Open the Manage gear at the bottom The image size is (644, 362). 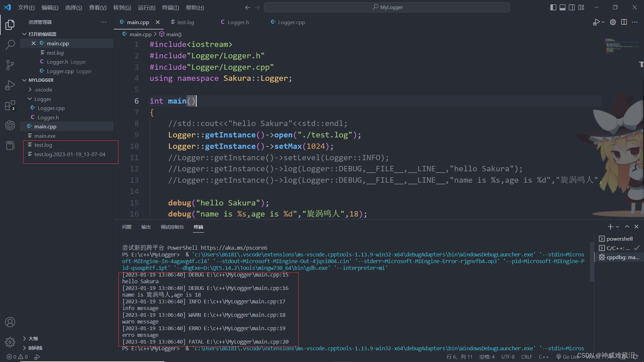click(x=10, y=342)
